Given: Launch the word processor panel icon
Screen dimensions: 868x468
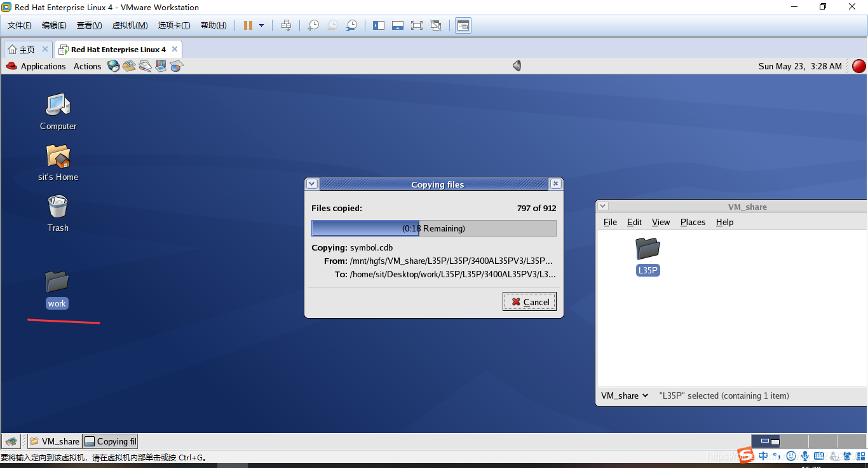Looking at the screenshot, I should 146,65.
